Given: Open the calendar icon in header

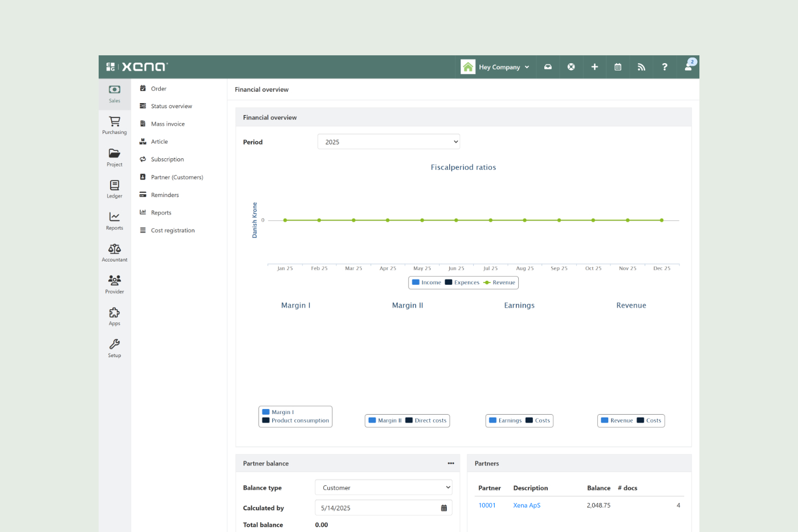Looking at the screenshot, I should point(618,67).
